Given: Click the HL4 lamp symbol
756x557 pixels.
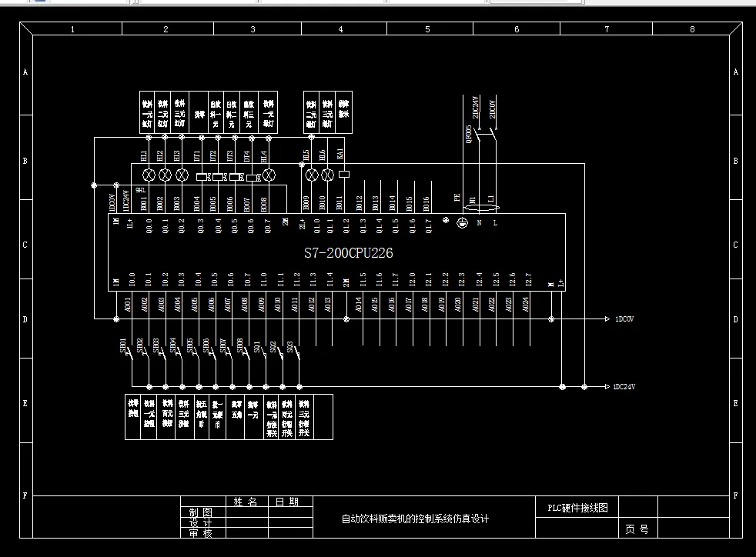Looking at the screenshot, I should coord(269,175).
